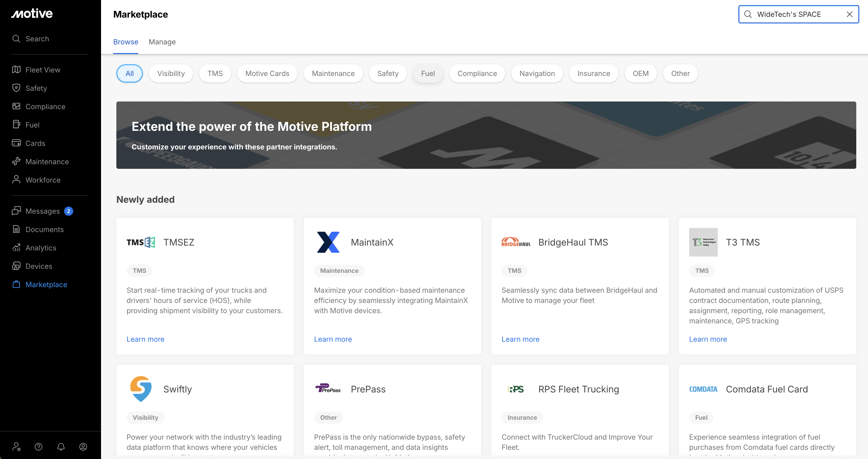Click the BridgeHaul logo
868x459 pixels.
(516, 242)
